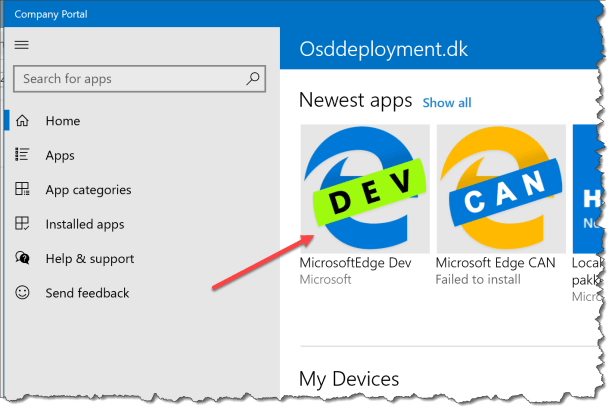Click Show all newest apps link
615x412 pixels.
tap(447, 103)
